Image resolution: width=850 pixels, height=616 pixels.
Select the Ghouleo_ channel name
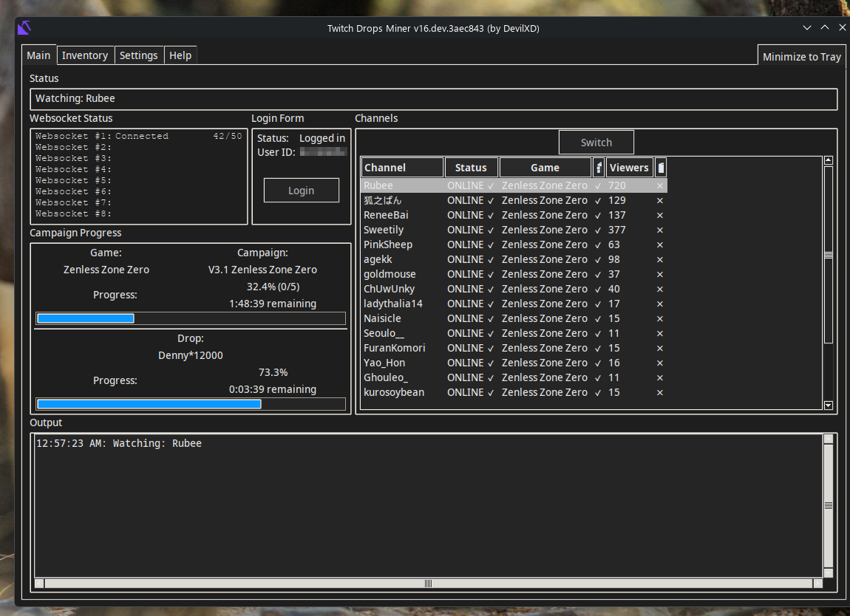pyautogui.click(x=385, y=377)
